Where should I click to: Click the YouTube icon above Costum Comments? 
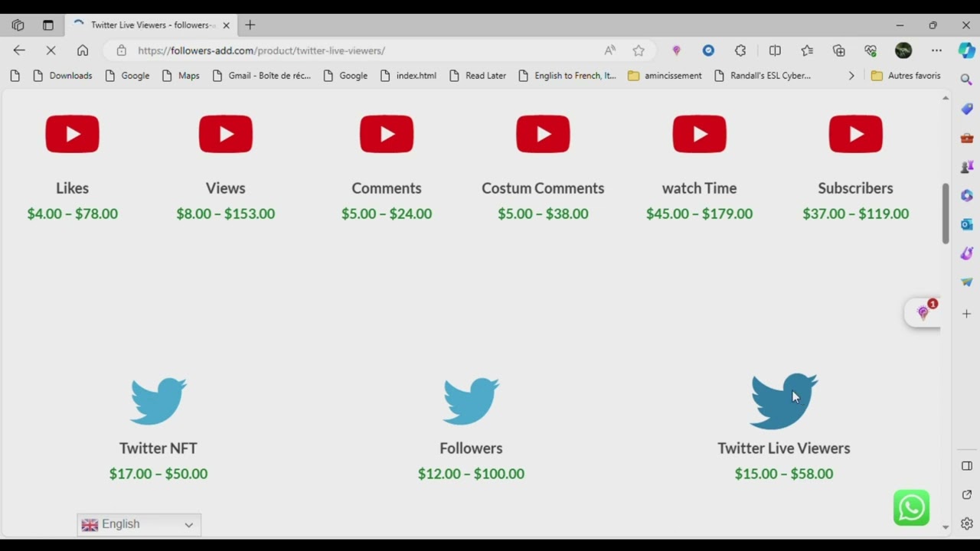pos(543,134)
